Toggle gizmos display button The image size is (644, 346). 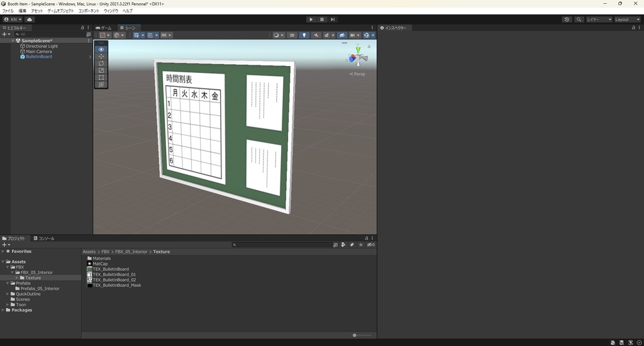pyautogui.click(x=367, y=35)
